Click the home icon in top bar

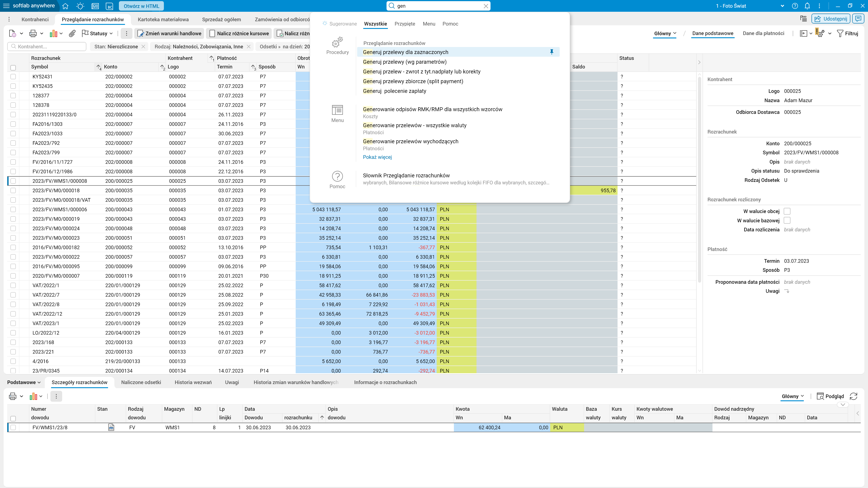(65, 6)
